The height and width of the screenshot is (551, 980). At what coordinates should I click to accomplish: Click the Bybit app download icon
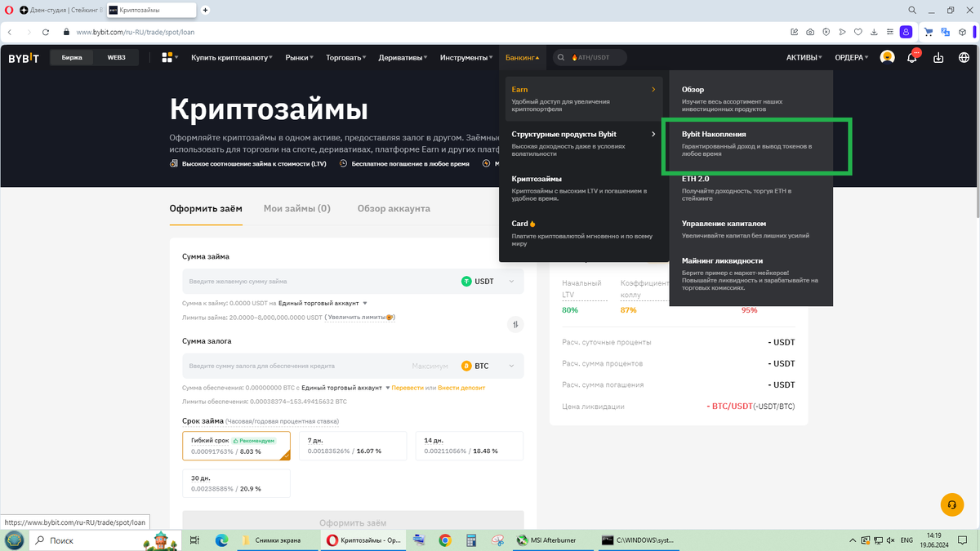[x=938, y=58]
